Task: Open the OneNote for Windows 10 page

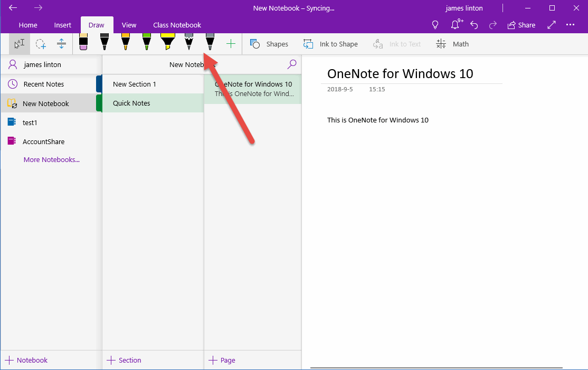Action: click(253, 89)
